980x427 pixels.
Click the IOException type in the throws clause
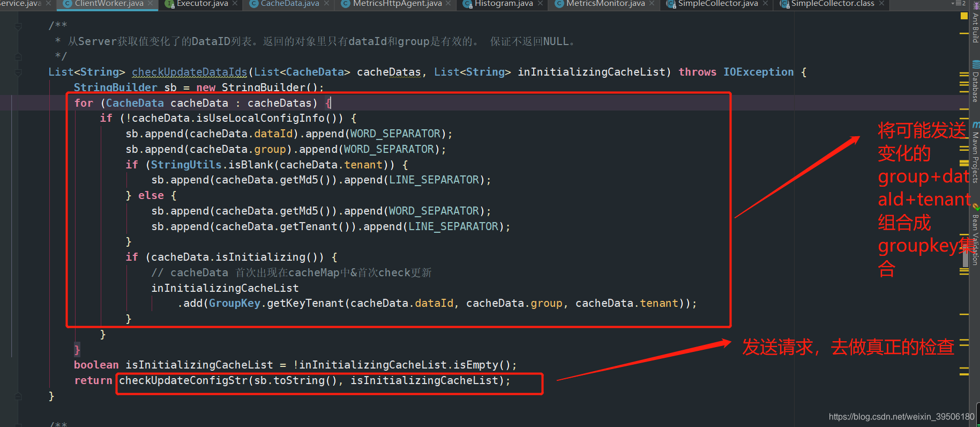pos(758,72)
